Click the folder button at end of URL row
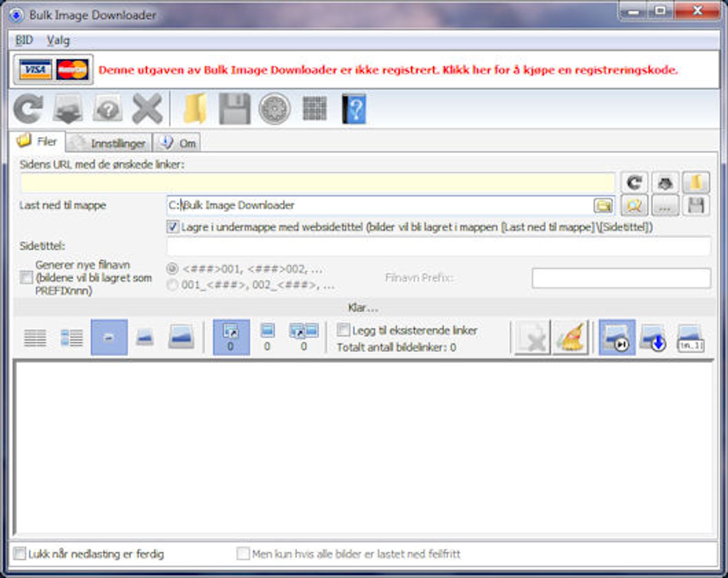This screenshot has height=578, width=728. click(696, 182)
